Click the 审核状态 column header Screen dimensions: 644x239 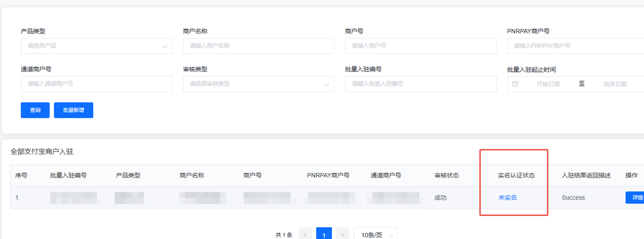[446, 175]
